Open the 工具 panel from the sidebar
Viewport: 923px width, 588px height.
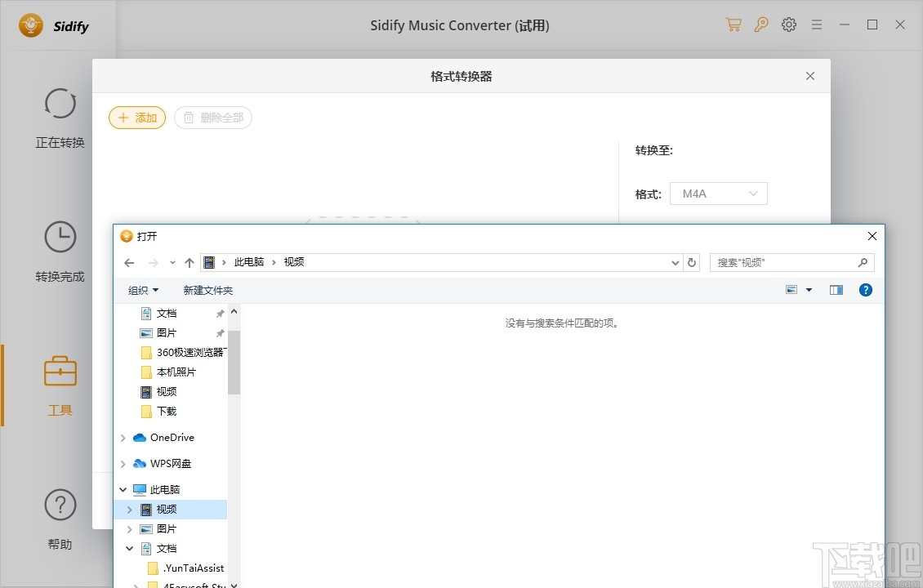coord(60,385)
